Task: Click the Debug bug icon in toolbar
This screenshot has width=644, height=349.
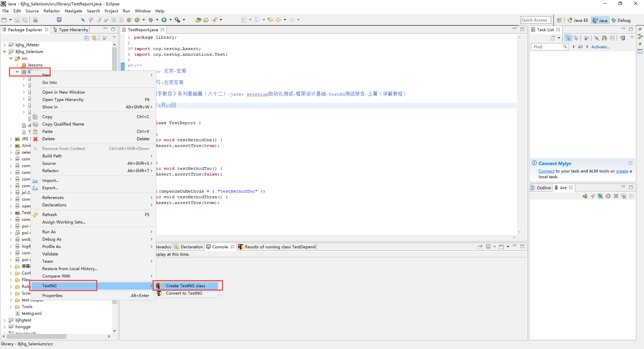Action: click(151, 20)
